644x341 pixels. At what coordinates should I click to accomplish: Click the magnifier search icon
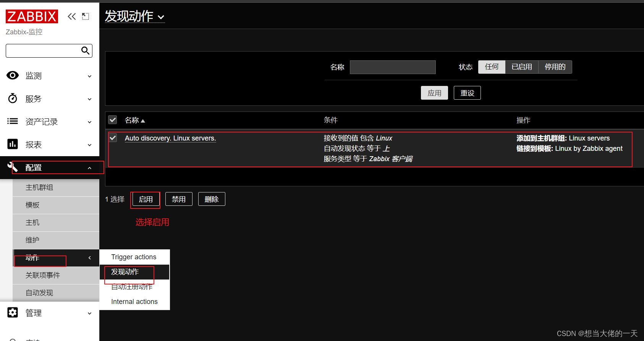click(x=86, y=50)
